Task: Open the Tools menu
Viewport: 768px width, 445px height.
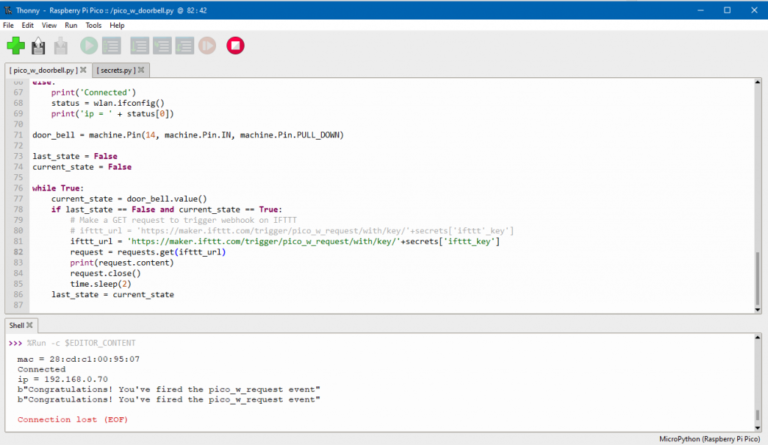Action: click(x=93, y=25)
